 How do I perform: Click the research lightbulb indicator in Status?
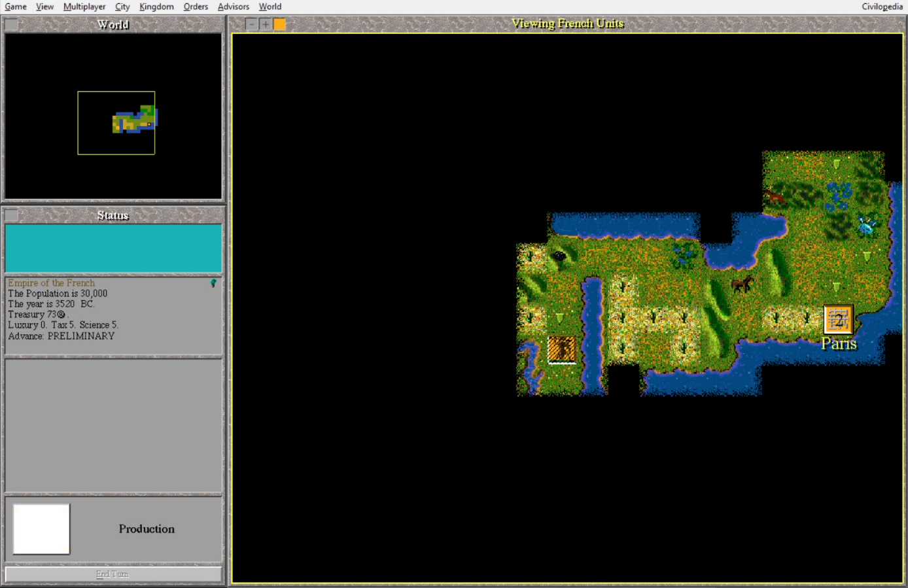pos(213,283)
